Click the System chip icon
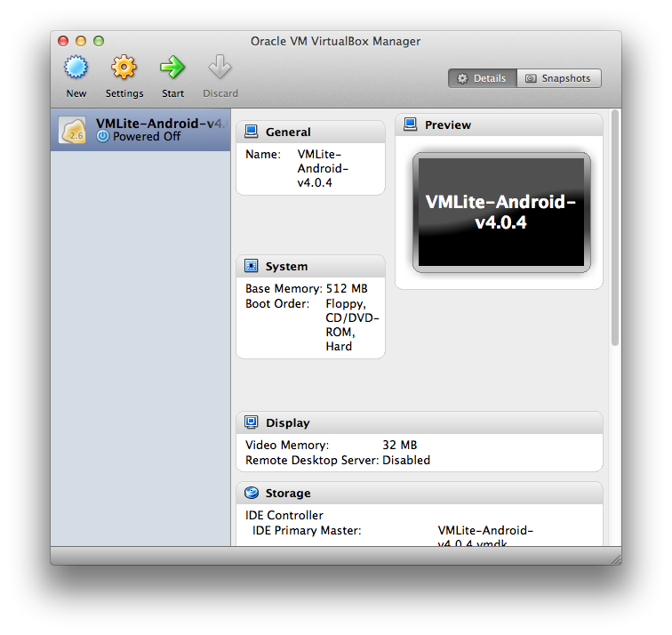The image size is (672, 635). pyautogui.click(x=252, y=266)
